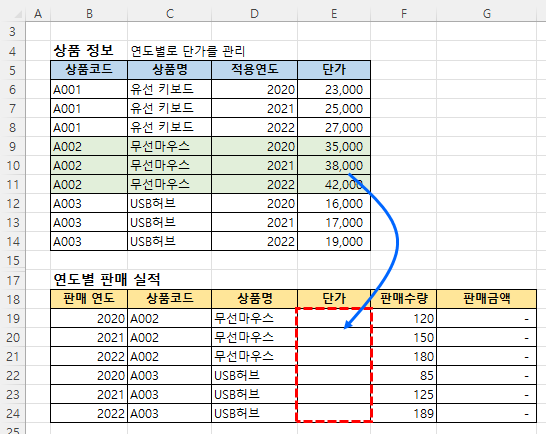Click the 적용연도 header cell
This screenshot has width=546, height=434.
tap(255, 70)
